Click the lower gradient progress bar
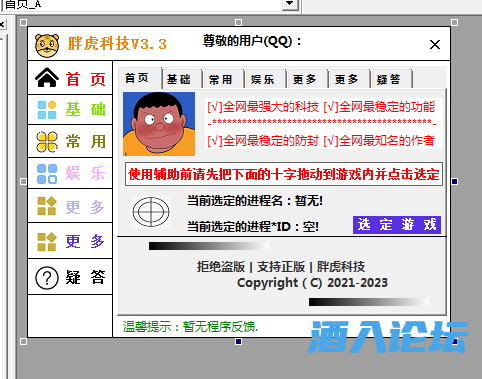The width and height of the screenshot is (482, 379). click(369, 302)
